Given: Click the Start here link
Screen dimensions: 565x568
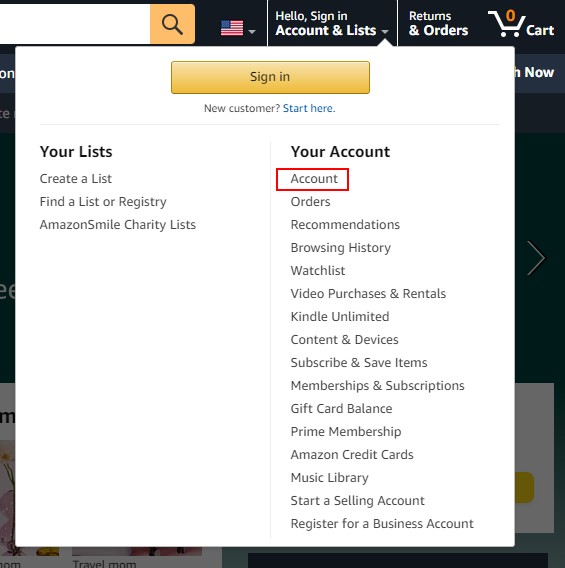Looking at the screenshot, I should click(309, 108).
